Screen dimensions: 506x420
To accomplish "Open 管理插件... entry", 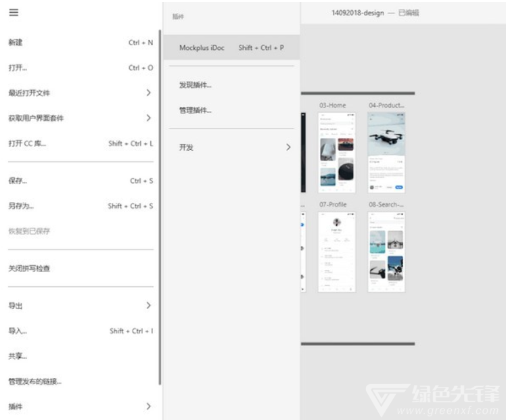I will point(231,110).
